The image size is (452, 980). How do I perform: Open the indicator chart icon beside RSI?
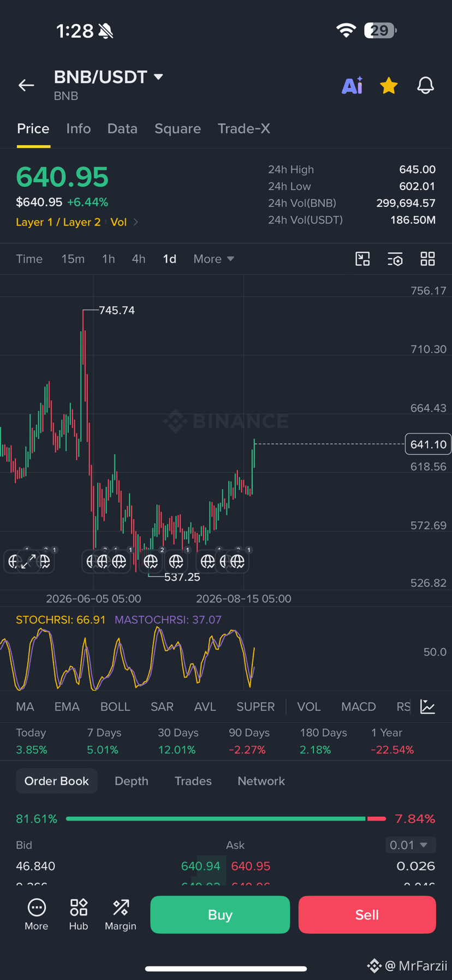(x=428, y=707)
